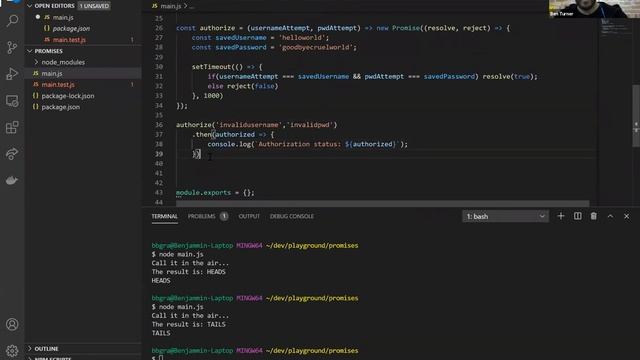Open the Manage gear menu
The image size is (640, 360).
pos(12,351)
